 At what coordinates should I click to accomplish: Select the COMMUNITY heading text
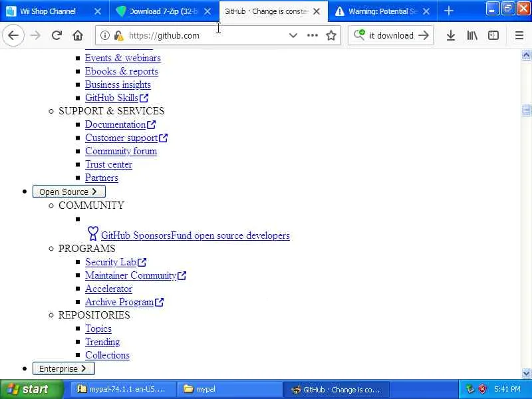91,205
